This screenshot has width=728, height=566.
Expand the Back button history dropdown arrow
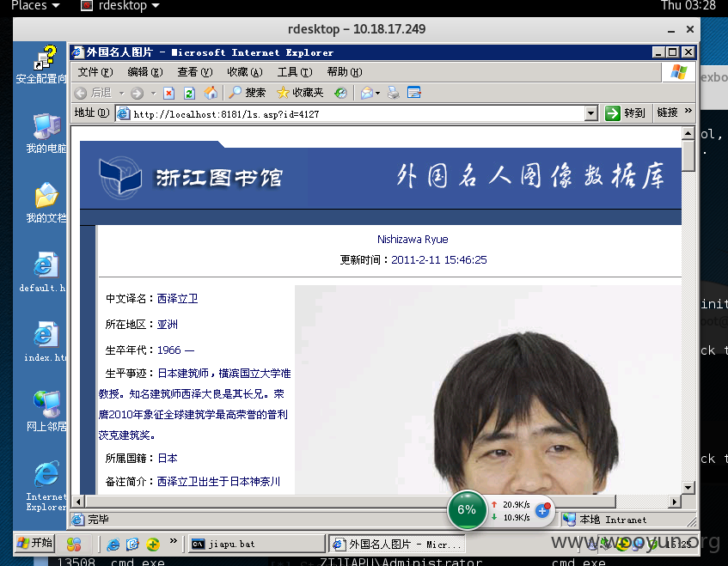[x=122, y=94]
